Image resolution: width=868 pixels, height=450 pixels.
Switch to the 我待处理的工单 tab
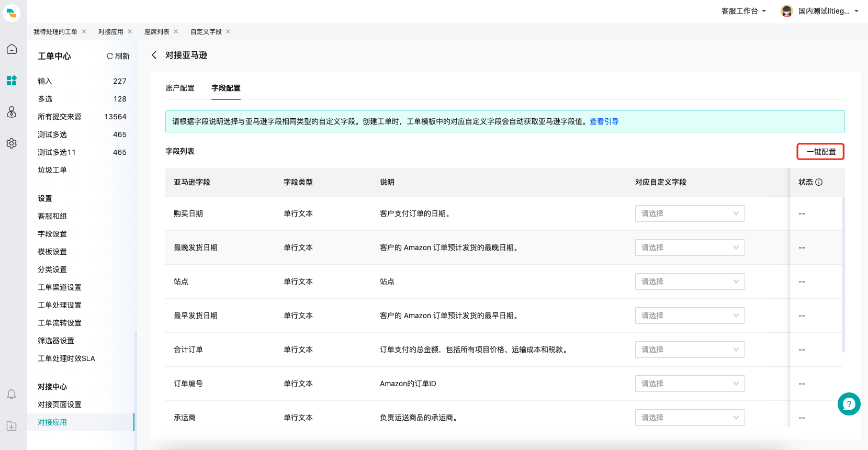pyautogui.click(x=55, y=32)
